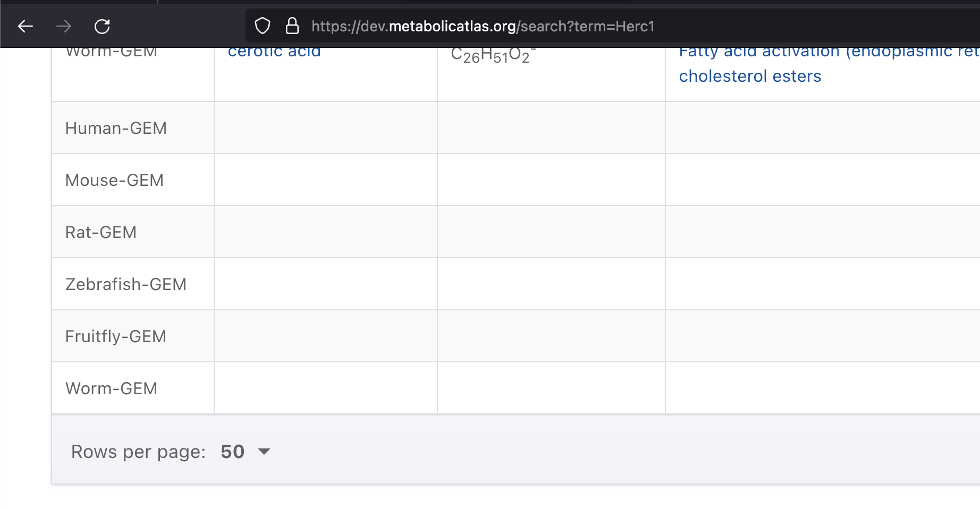The height and width of the screenshot is (509, 980).
Task: Follow the cholesterol esters subsystem link
Action: (x=750, y=76)
